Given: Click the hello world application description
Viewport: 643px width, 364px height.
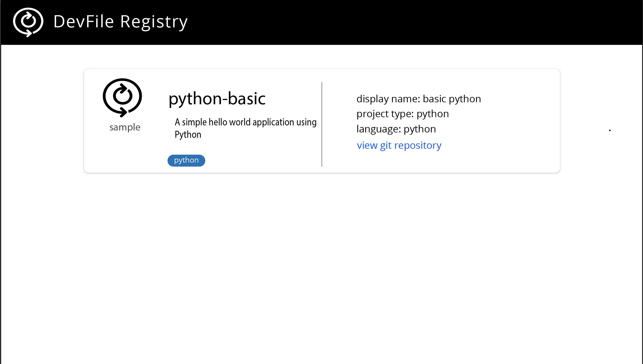Looking at the screenshot, I should pos(245,122).
